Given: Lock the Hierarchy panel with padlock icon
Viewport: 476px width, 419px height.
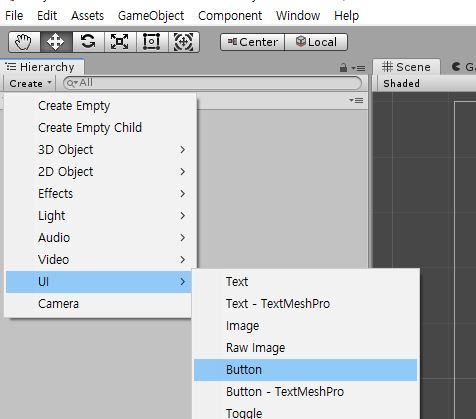Looking at the screenshot, I should (343, 68).
